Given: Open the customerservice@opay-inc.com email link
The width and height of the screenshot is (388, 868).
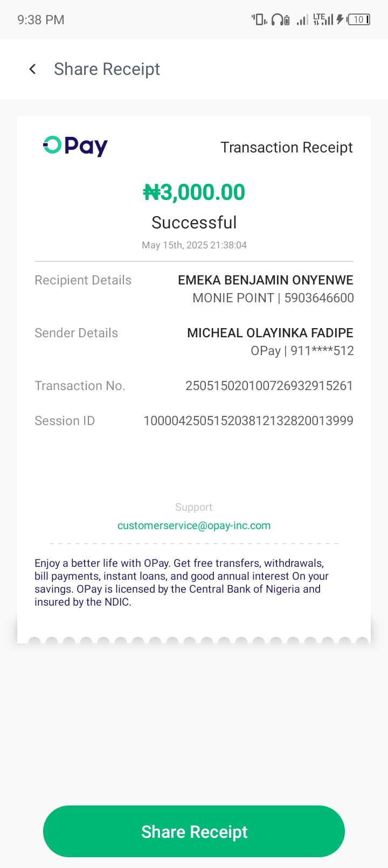Looking at the screenshot, I should click(194, 525).
